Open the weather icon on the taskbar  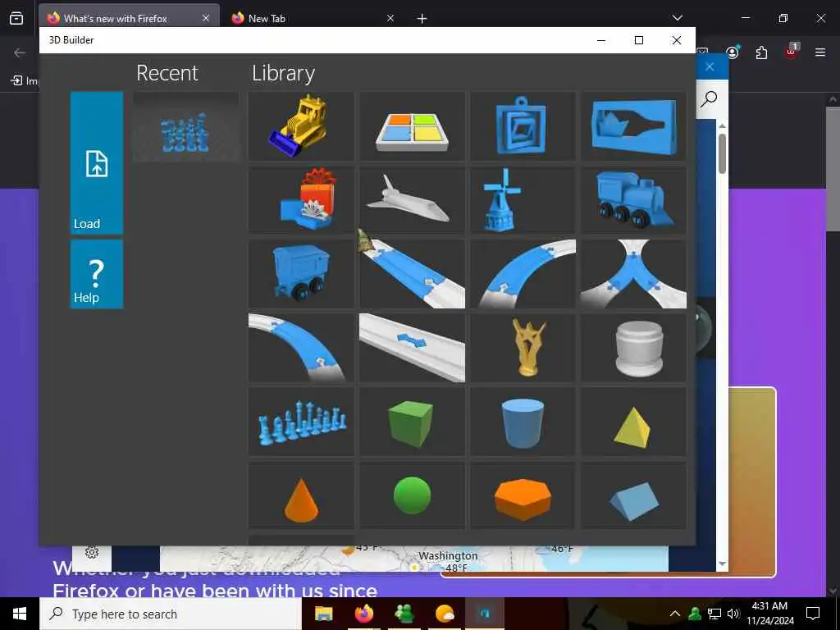point(445,614)
